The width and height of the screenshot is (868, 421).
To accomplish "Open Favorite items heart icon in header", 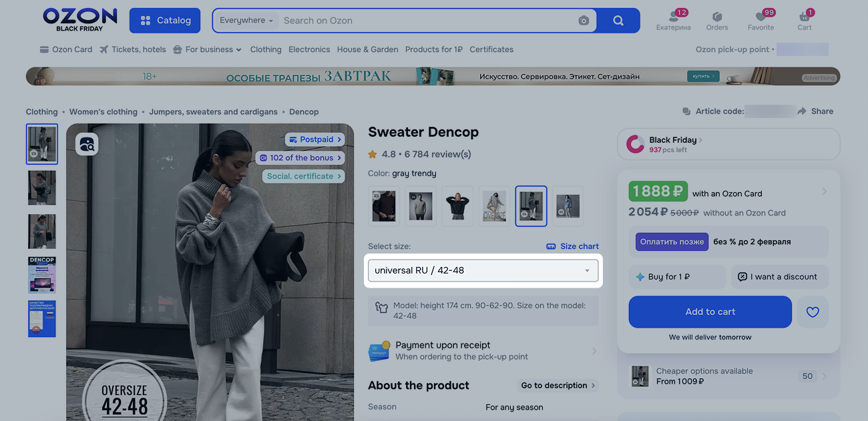I will (761, 20).
